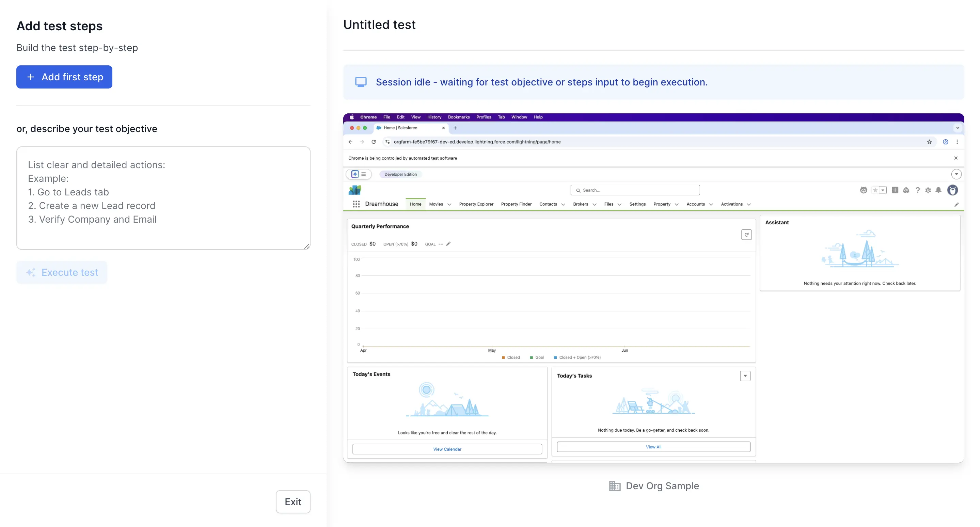The width and height of the screenshot is (980, 527).
Task: Open Global Actions with the plus icon
Action: (x=895, y=190)
